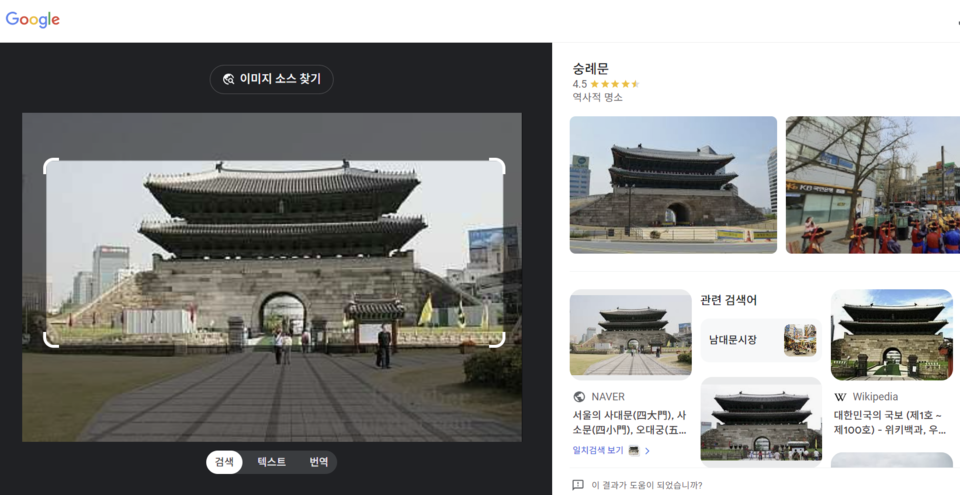
Task: Expand 일치검색 보기 chevron arrow
Action: point(647,451)
